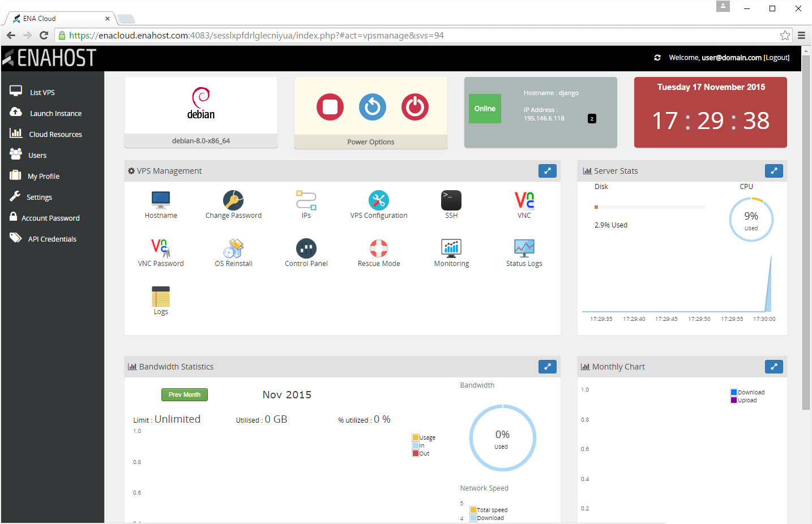812x524 pixels.
Task: Launch the SSH terminal icon
Action: point(451,200)
